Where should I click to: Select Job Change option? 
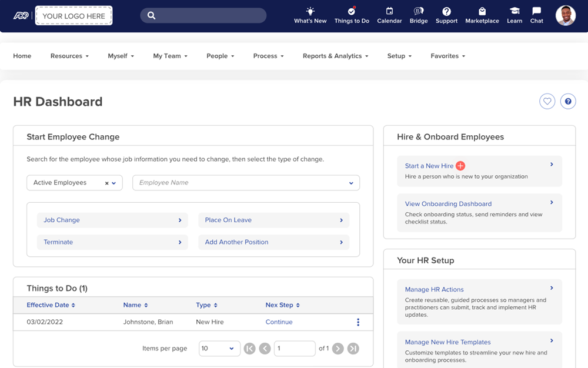point(112,220)
